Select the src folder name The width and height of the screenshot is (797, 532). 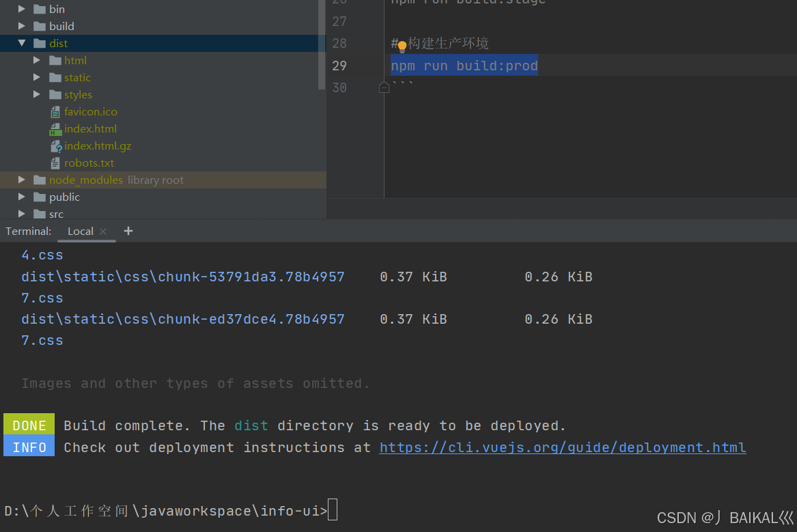(57, 214)
